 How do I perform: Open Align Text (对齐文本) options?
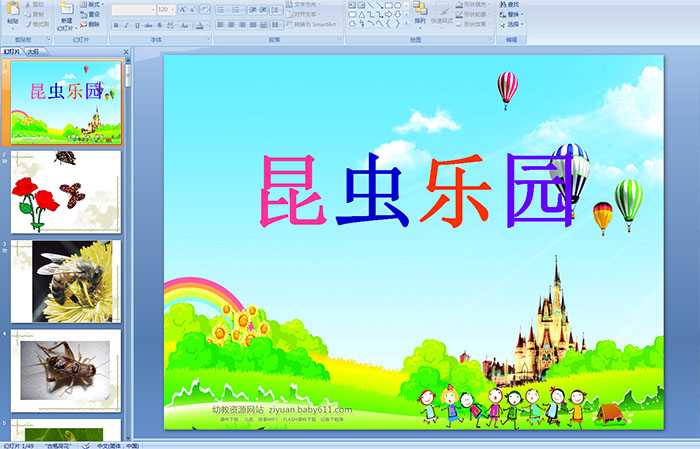[x=303, y=14]
